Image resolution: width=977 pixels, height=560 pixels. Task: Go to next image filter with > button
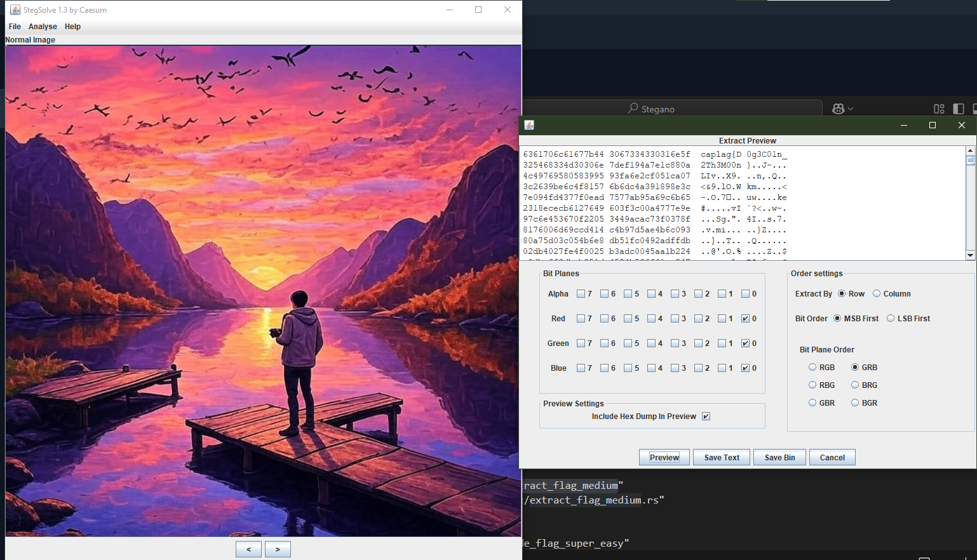(278, 549)
